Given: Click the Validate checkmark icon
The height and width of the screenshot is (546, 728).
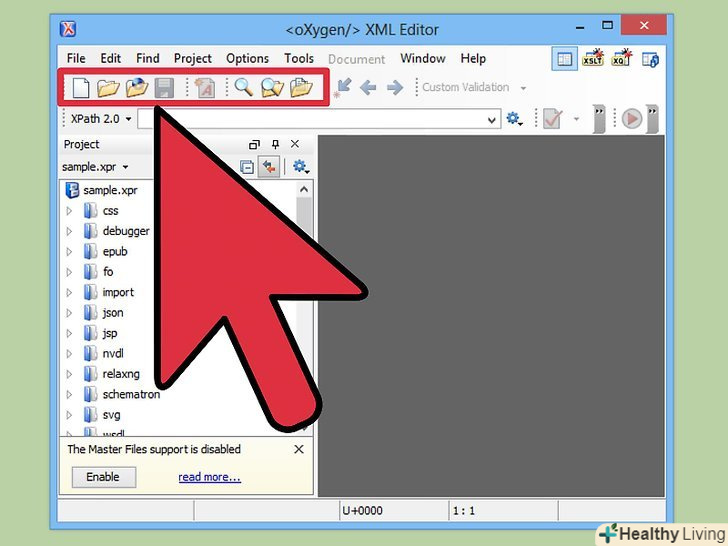Looking at the screenshot, I should point(552,119).
